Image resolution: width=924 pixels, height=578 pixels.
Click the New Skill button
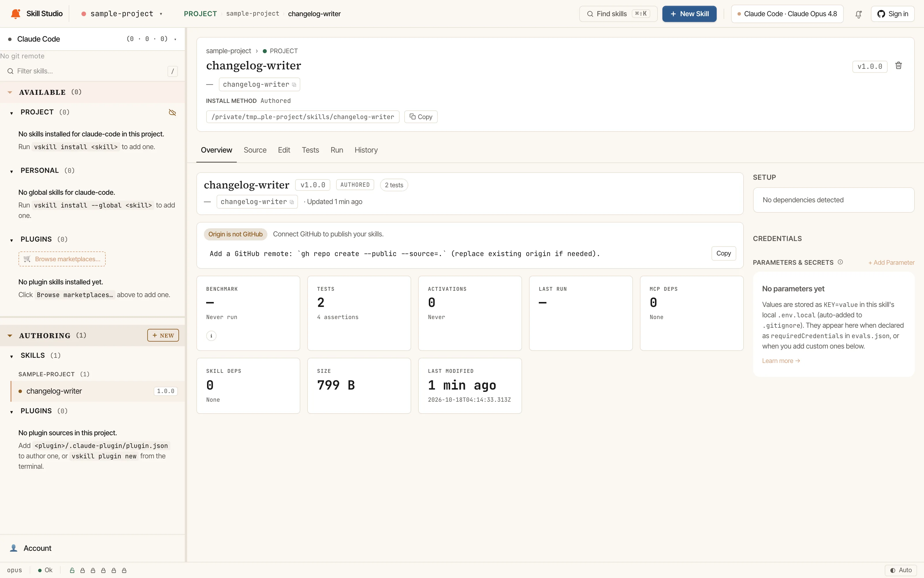point(689,14)
